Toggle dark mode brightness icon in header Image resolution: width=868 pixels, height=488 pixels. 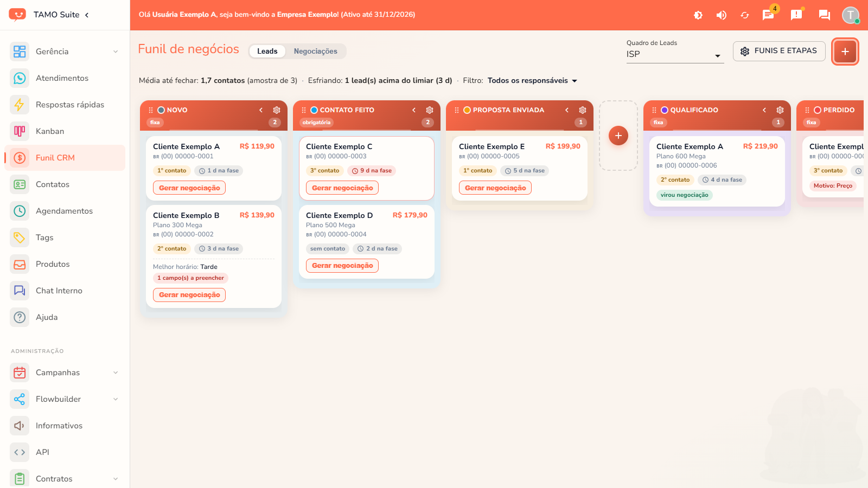pos(698,15)
